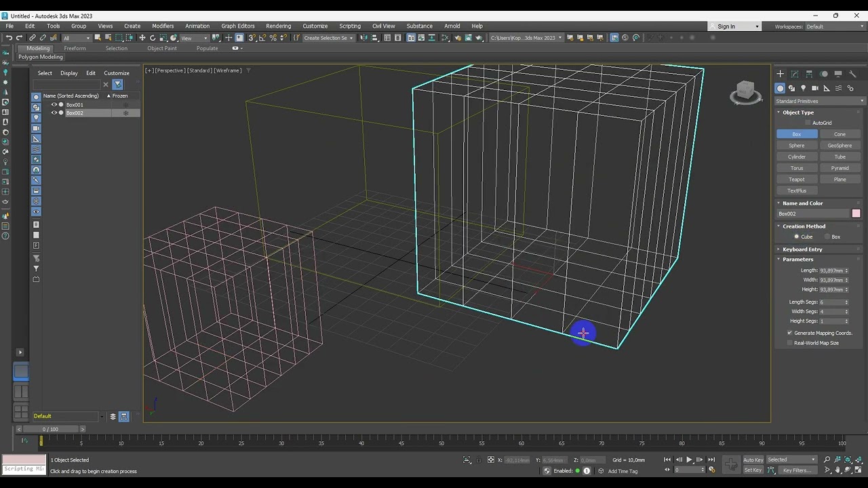
Task: Open the Select by Name list icon
Action: pos(108,38)
